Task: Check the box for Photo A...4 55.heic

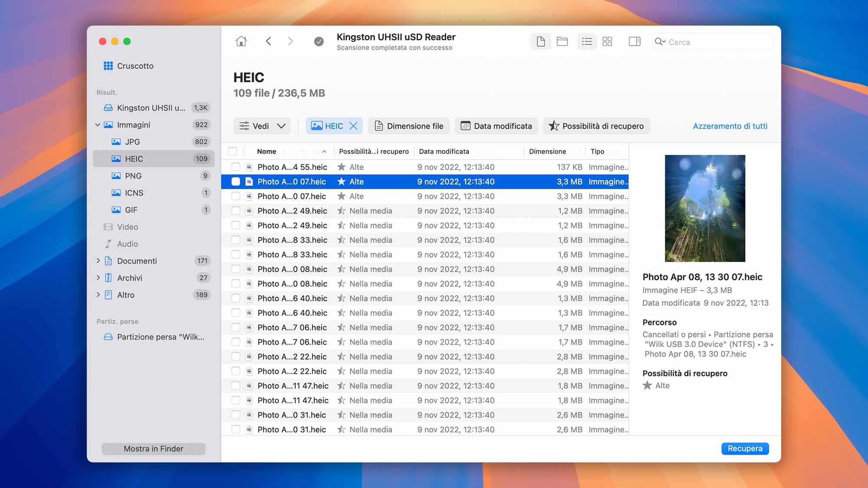Action: point(236,167)
